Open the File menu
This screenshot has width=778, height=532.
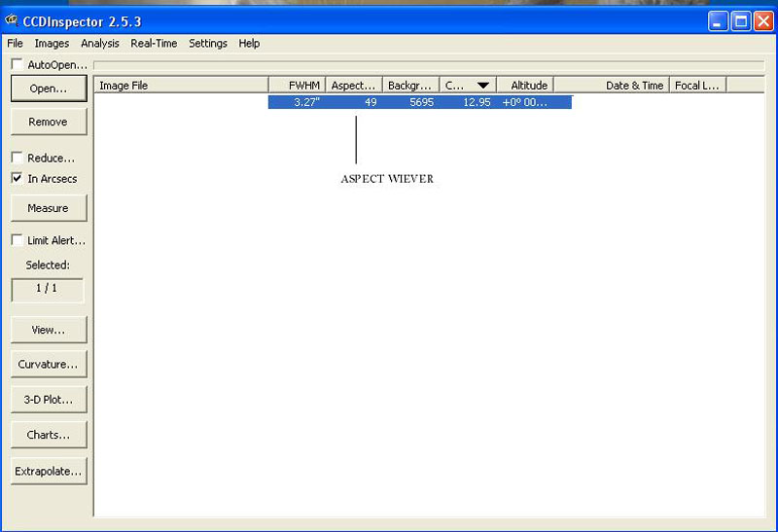pos(15,44)
